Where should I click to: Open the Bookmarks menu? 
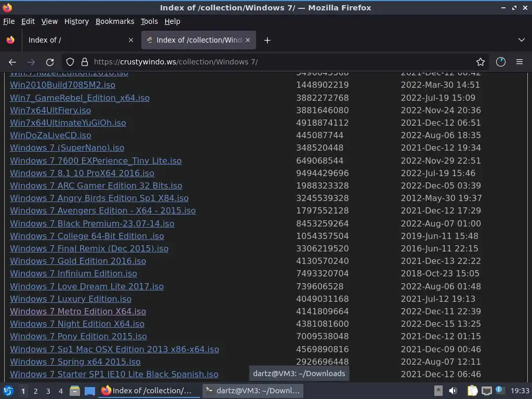(115, 21)
